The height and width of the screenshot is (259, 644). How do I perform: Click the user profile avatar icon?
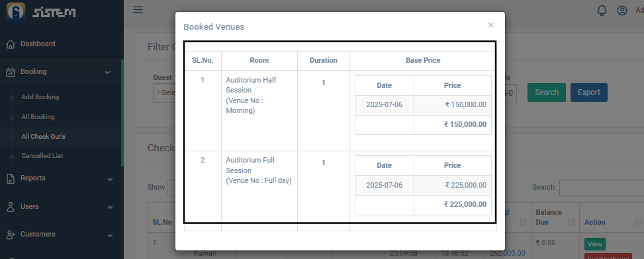(x=622, y=11)
